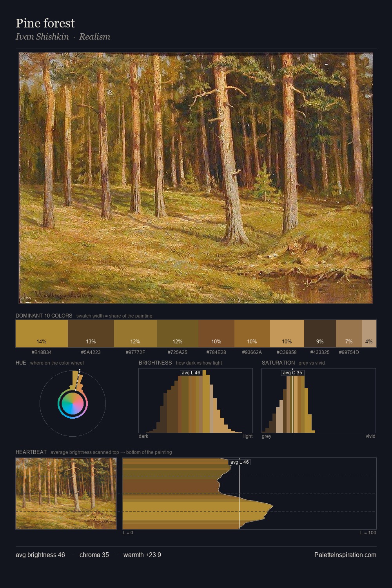Select the 12% swatch #97772F
The image size is (392, 588).
(135, 334)
